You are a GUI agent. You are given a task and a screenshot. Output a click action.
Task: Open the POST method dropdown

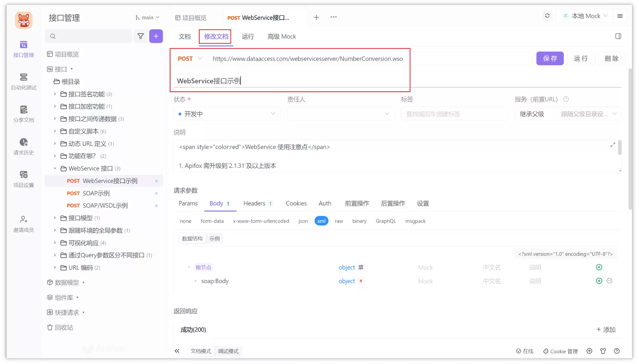[x=190, y=59]
